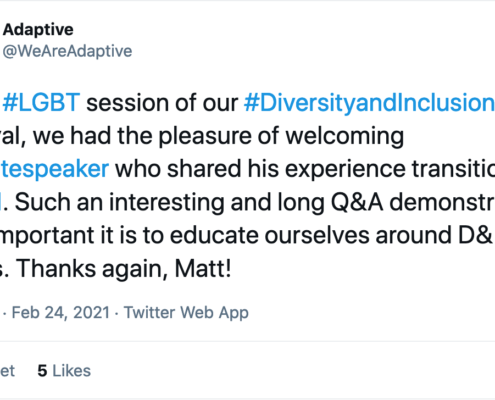This screenshot has height=400, width=495.
Task: Open the #LGBT hashtag
Action: [41, 102]
